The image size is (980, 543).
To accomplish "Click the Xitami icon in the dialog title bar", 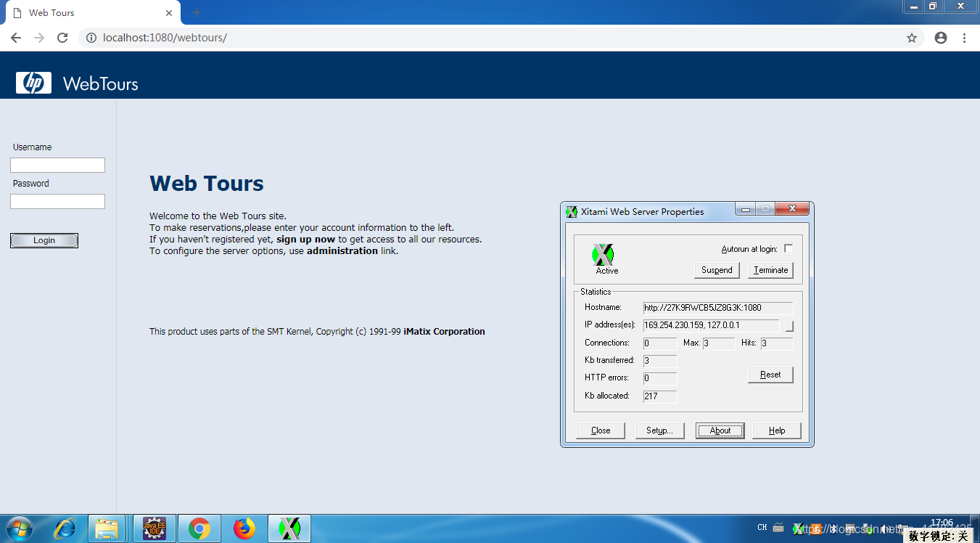I will [572, 212].
